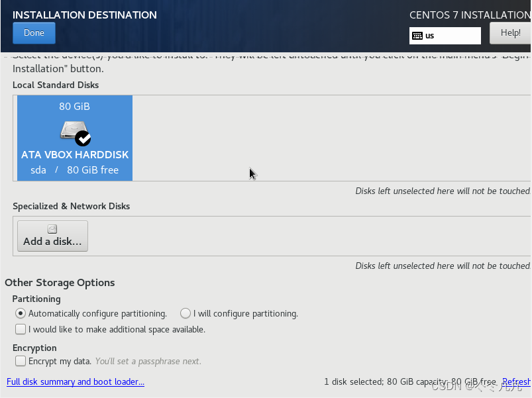Click the Encryption label
This screenshot has height=398, width=532.
coord(34,348)
